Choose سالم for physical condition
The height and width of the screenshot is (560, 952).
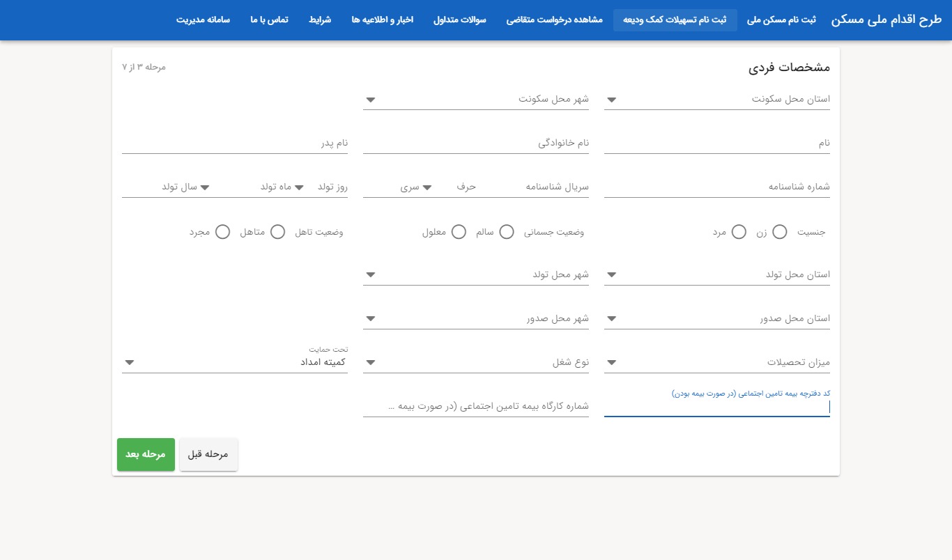[x=507, y=232]
